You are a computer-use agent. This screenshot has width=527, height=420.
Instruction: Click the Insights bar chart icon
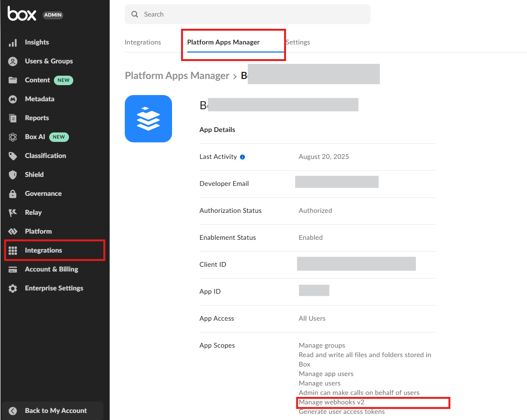point(13,43)
